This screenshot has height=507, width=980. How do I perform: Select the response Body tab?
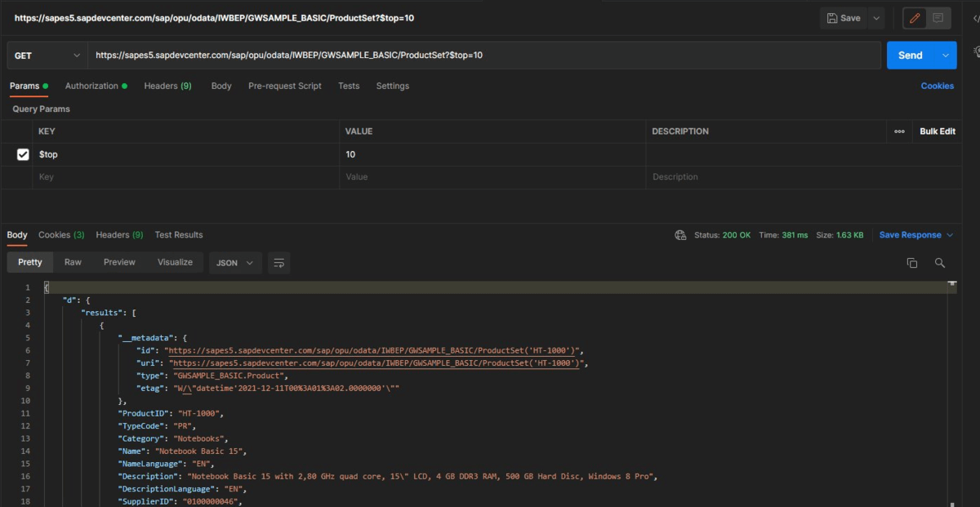pyautogui.click(x=17, y=235)
